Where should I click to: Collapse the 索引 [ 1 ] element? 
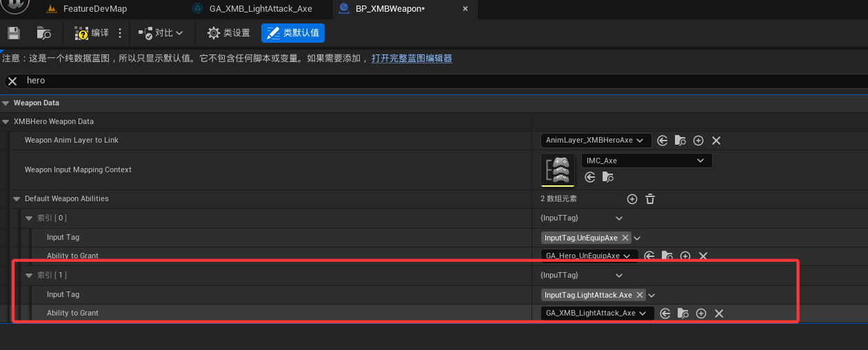(x=29, y=275)
